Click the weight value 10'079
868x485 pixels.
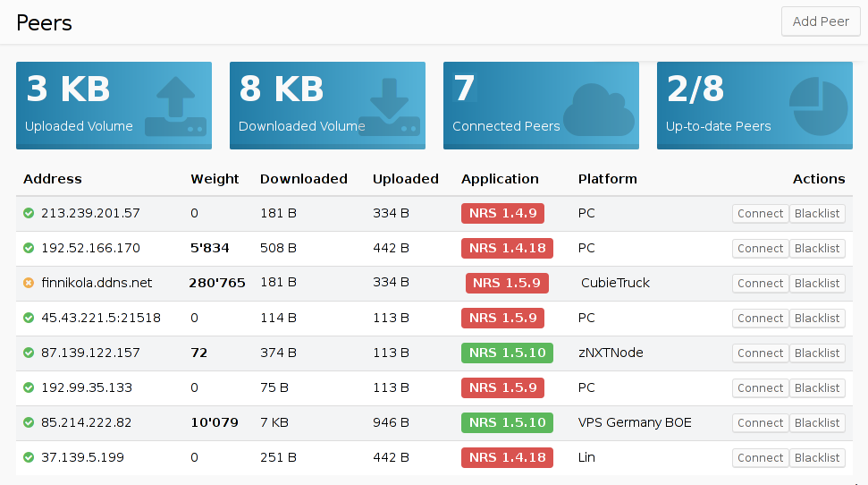click(215, 422)
